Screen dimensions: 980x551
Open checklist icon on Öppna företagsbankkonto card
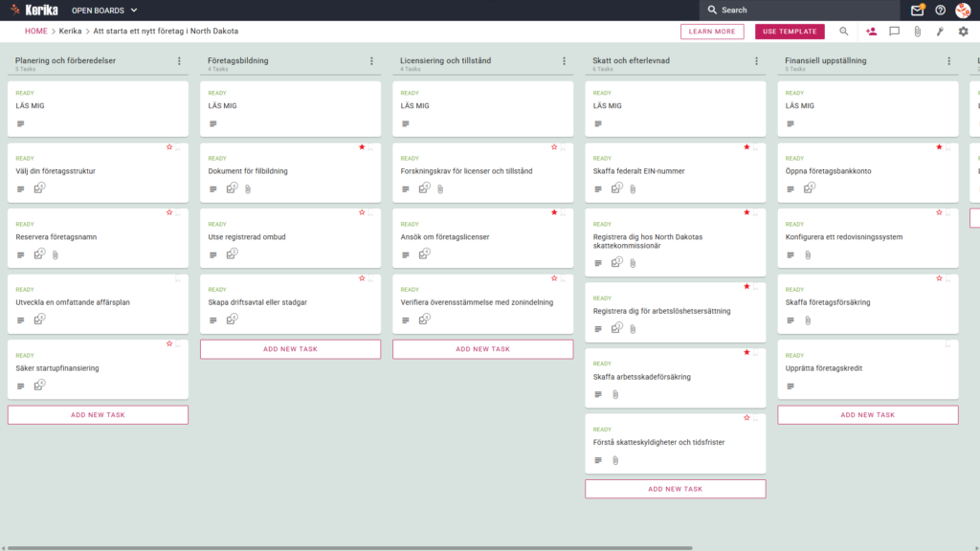pyautogui.click(x=810, y=188)
